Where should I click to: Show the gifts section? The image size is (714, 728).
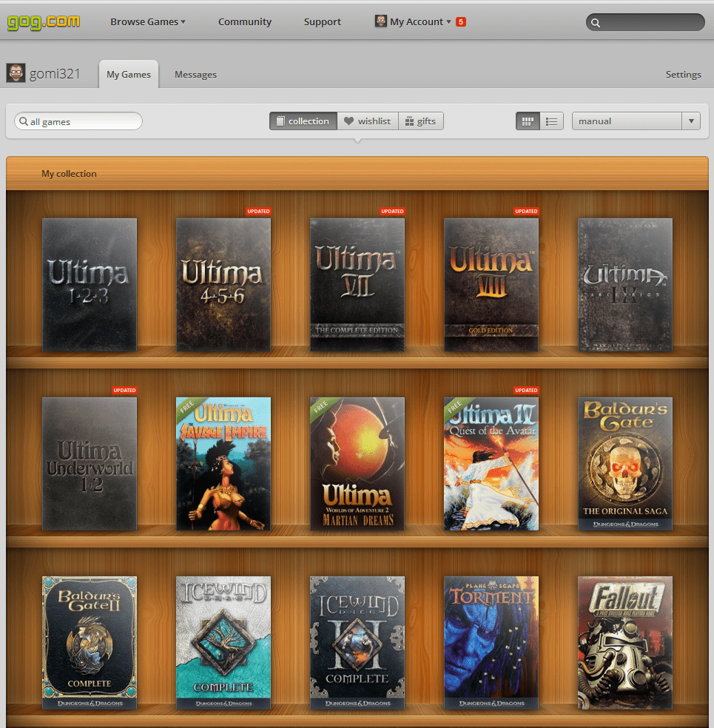(420, 121)
